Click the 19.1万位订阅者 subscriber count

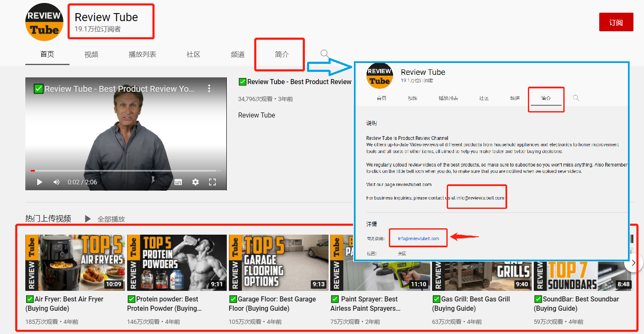pos(98,29)
